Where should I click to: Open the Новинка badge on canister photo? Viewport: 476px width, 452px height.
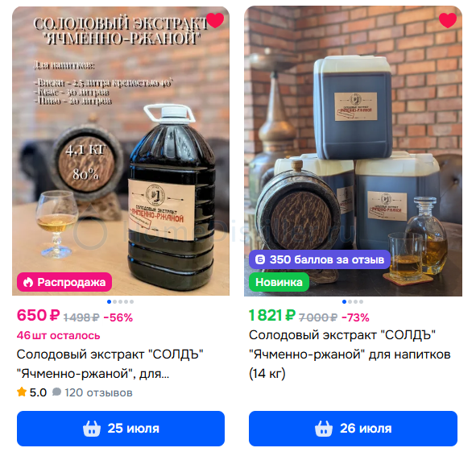[279, 282]
